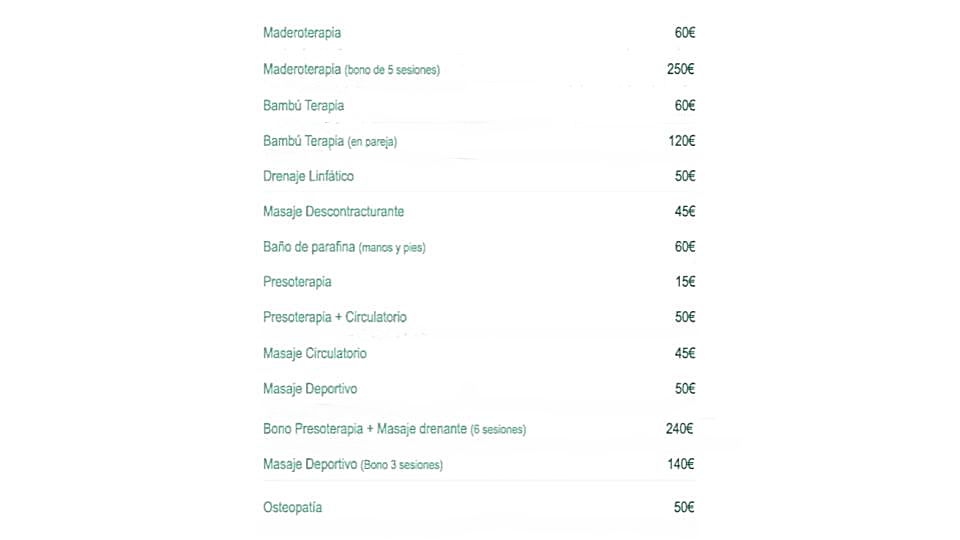Open the Osteopatía service
960x540 pixels.
292,508
